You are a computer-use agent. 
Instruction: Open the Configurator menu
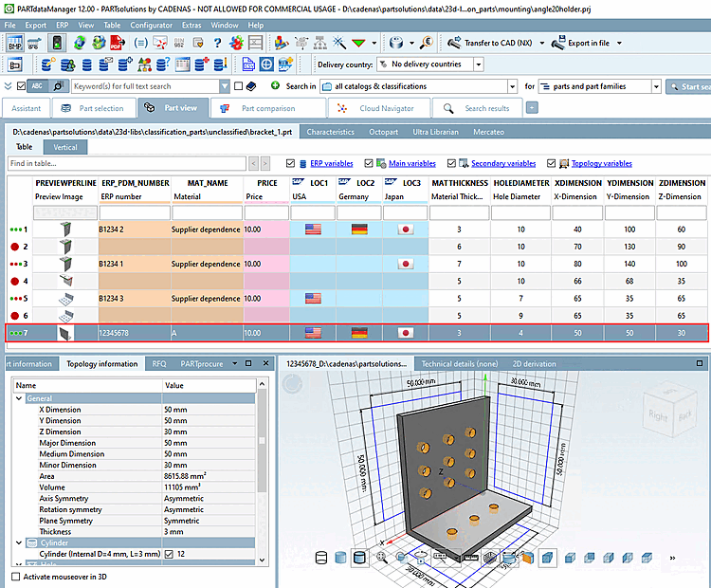[151, 25]
